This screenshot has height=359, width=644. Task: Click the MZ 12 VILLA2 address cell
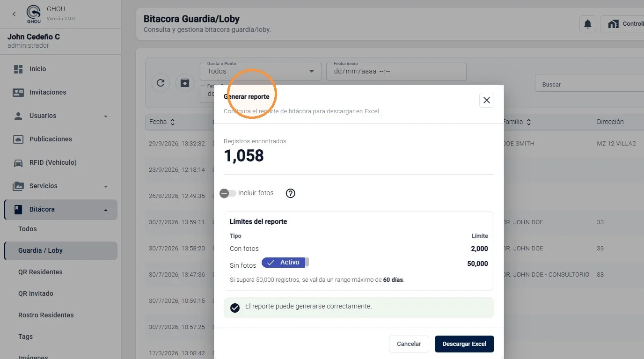point(616,144)
